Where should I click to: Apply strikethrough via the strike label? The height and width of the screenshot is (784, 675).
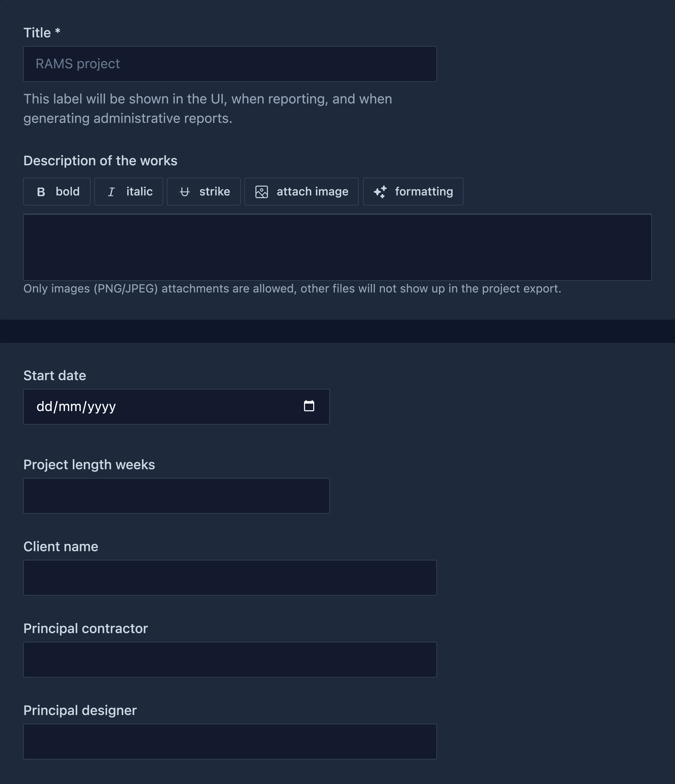pos(215,192)
